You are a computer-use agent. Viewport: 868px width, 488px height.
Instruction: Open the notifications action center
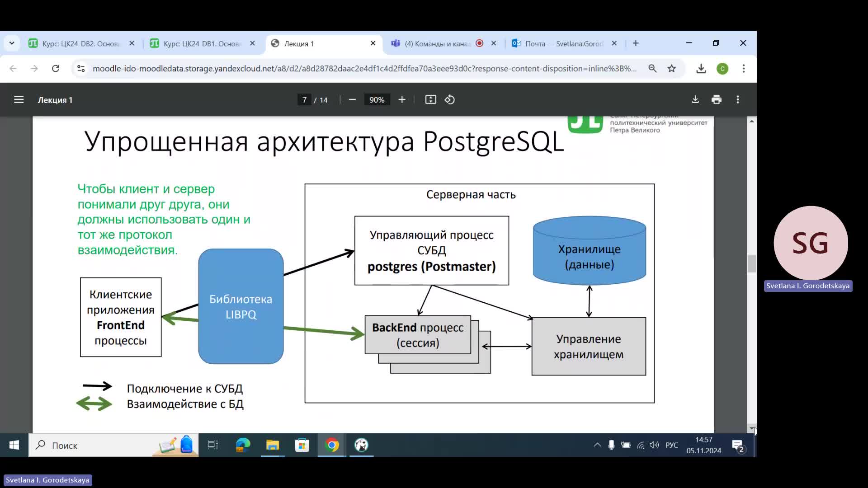click(x=738, y=446)
